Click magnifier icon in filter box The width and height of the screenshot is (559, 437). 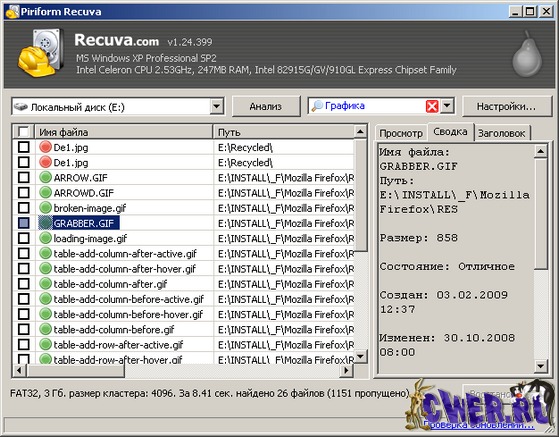pyautogui.click(x=317, y=106)
